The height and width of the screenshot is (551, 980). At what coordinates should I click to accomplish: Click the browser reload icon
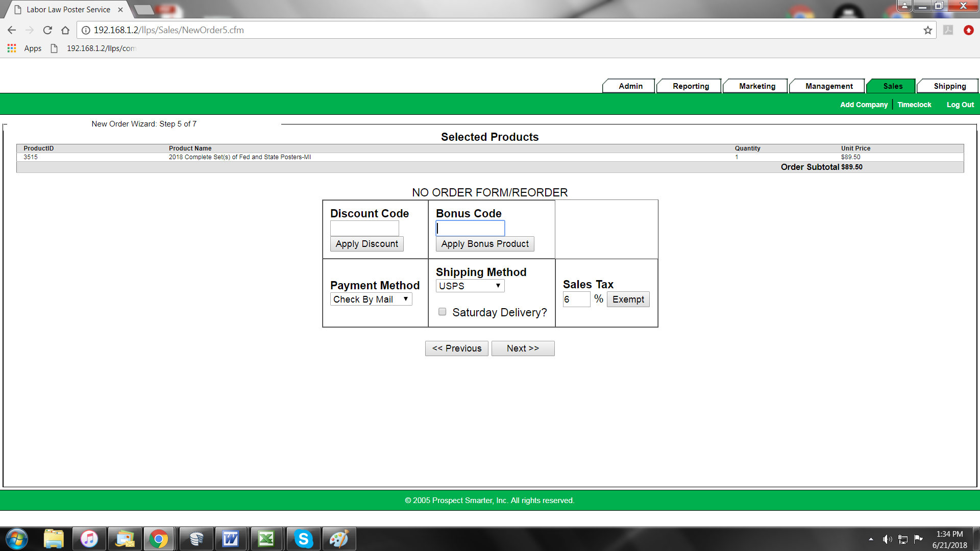(x=47, y=30)
